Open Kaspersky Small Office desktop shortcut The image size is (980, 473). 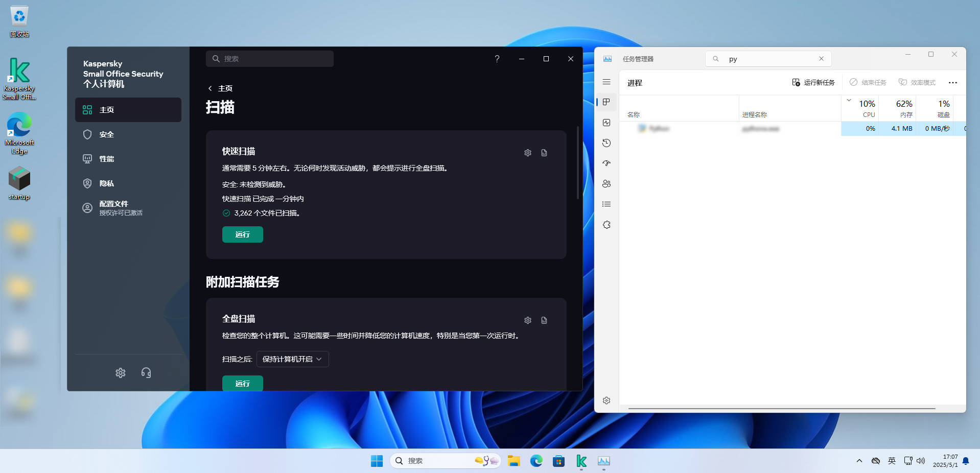[x=19, y=79]
